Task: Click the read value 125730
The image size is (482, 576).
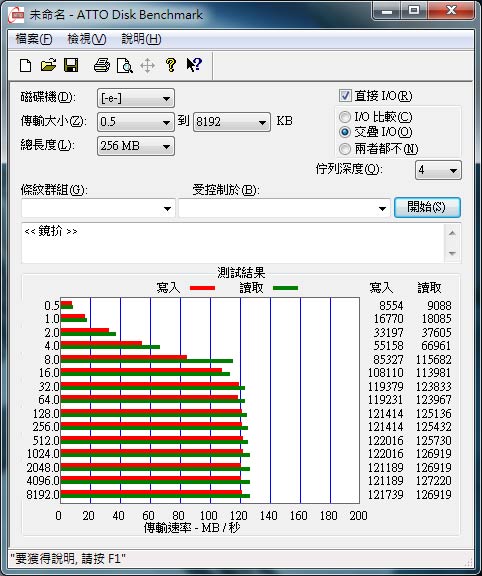Action: [x=433, y=440]
